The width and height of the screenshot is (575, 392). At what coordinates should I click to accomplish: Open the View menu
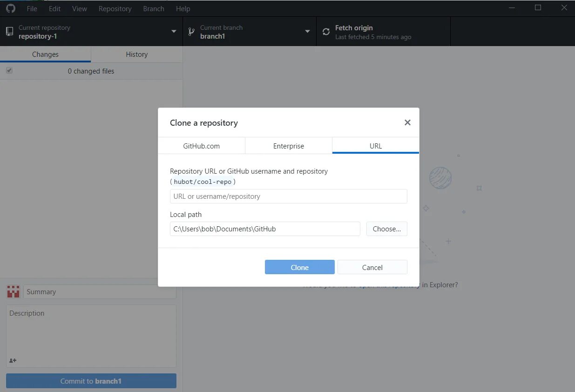[80, 8]
